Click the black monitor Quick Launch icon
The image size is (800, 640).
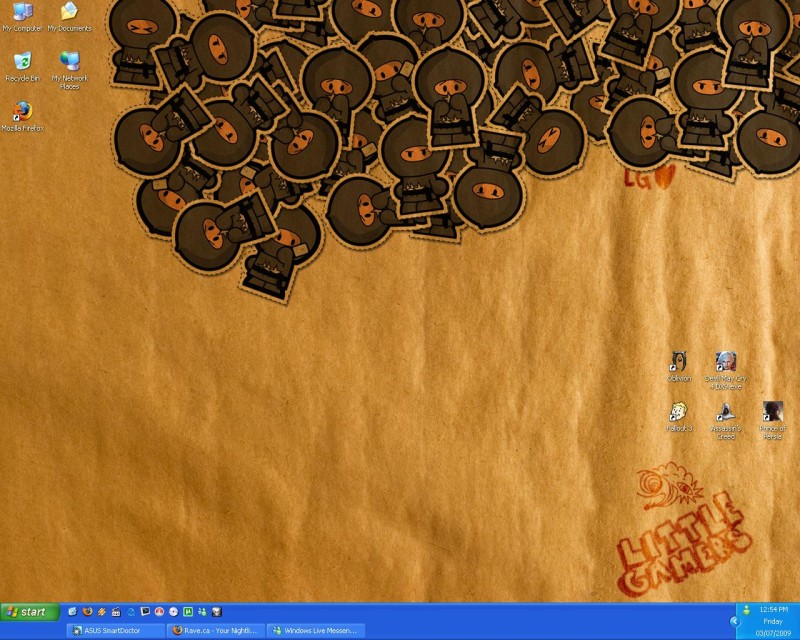(145, 611)
